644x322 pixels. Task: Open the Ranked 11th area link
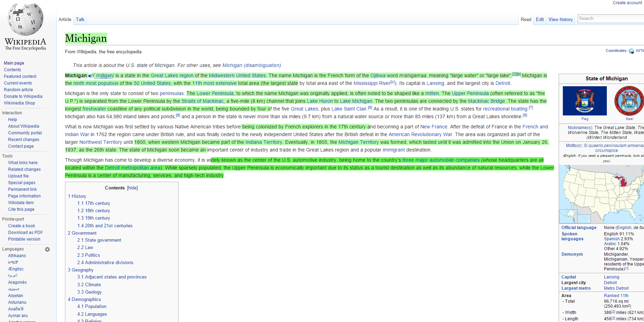[616, 296]
